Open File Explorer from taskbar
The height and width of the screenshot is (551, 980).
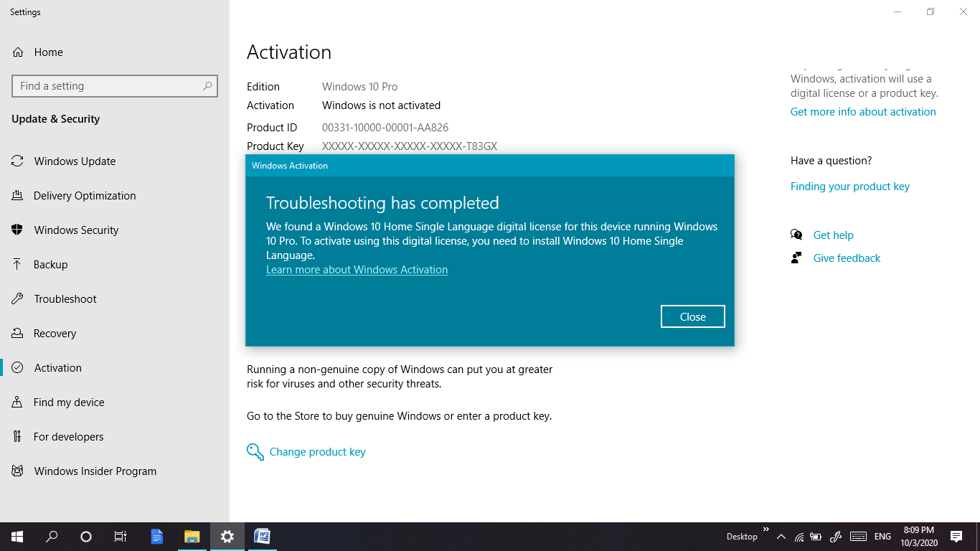[192, 537]
